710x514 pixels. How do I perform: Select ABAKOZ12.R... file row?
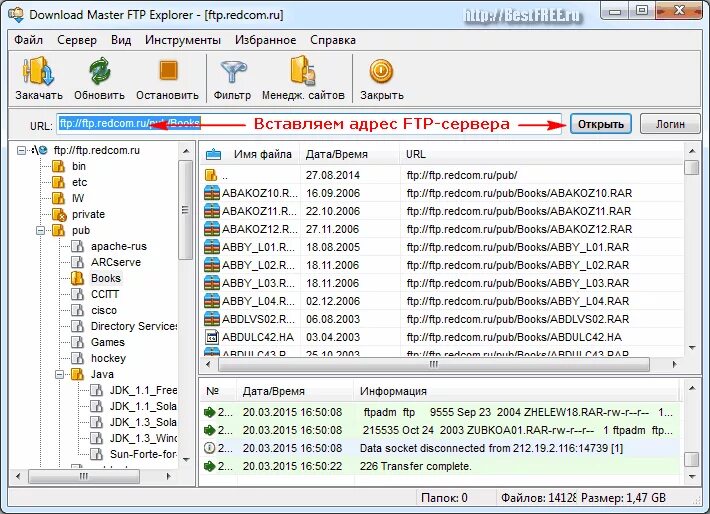pos(441,229)
